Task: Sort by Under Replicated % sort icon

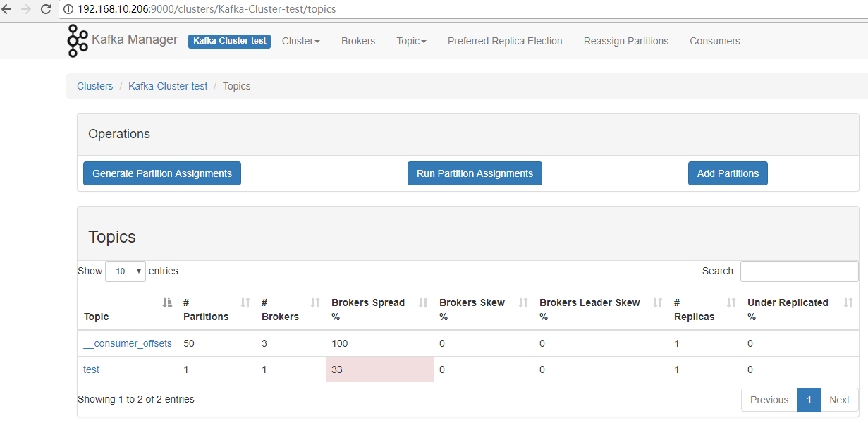Action: 848,302
